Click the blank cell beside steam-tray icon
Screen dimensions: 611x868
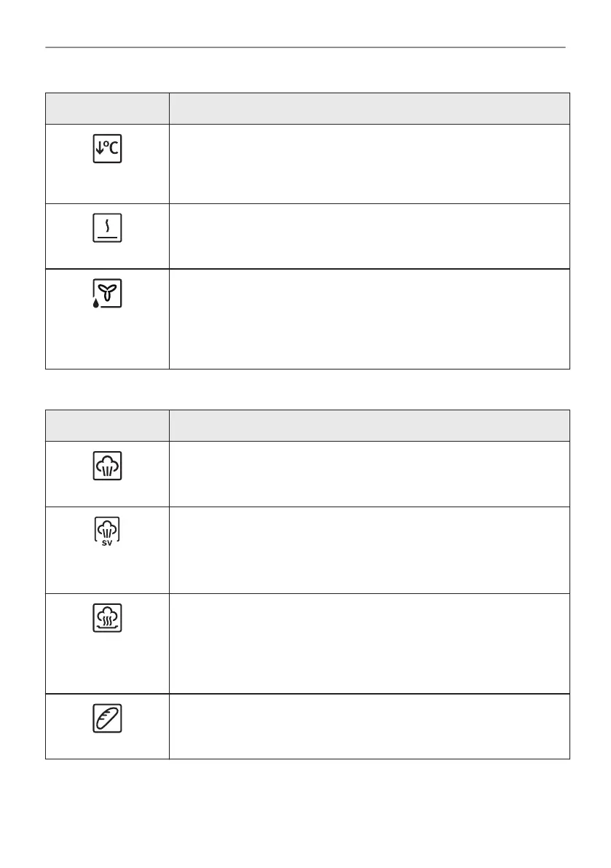[x=369, y=643]
